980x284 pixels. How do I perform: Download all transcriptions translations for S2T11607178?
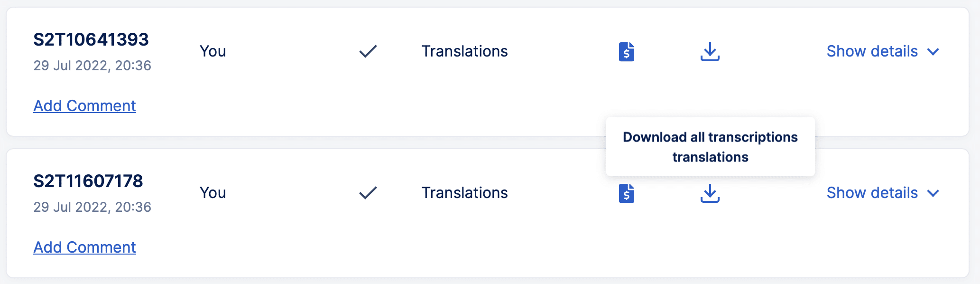click(710, 193)
